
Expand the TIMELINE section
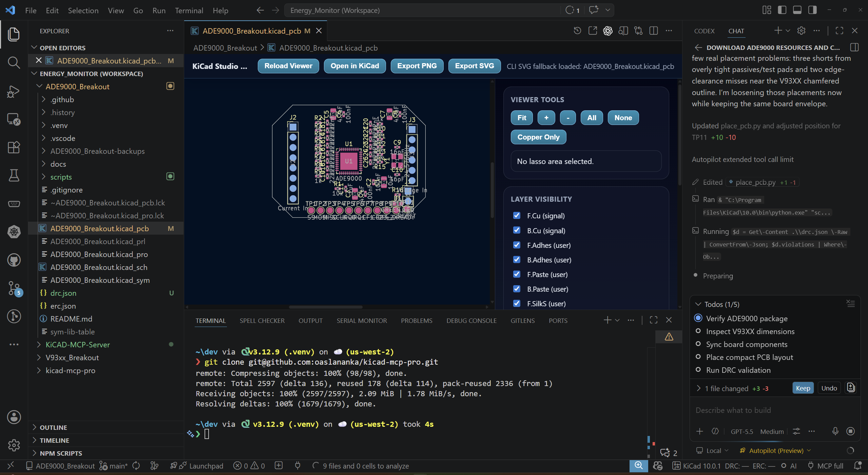click(54, 440)
